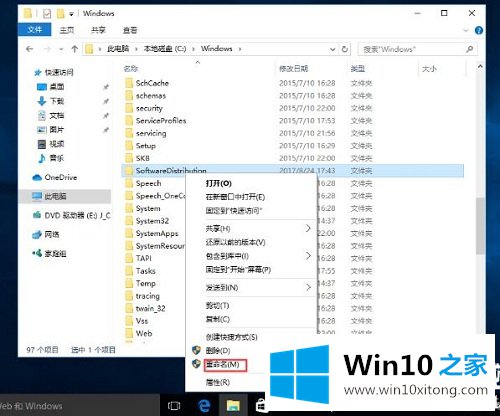The height and width of the screenshot is (416, 500).
Task: Click the Properties quick access toolbar icon
Action: 47,13
